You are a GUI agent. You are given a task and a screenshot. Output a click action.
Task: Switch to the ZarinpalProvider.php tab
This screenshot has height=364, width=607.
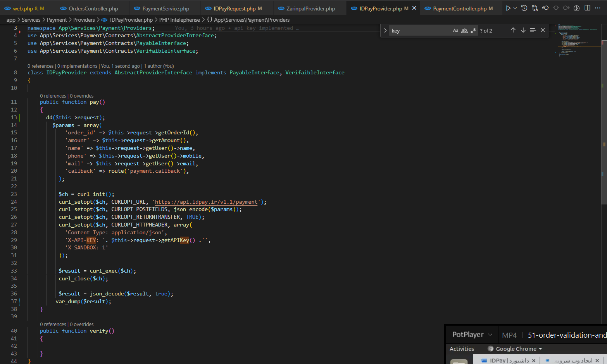tap(310, 8)
